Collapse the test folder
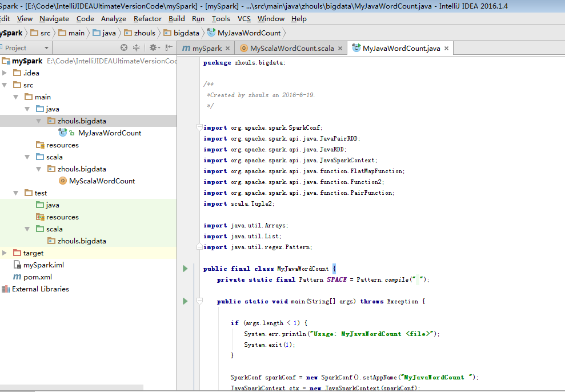The image size is (565, 392). tap(16, 193)
